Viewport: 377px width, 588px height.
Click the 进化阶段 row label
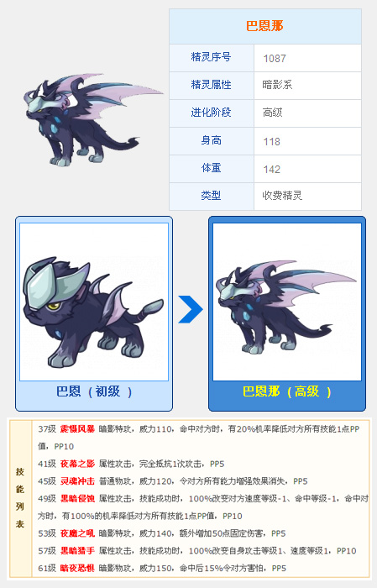pos(211,113)
